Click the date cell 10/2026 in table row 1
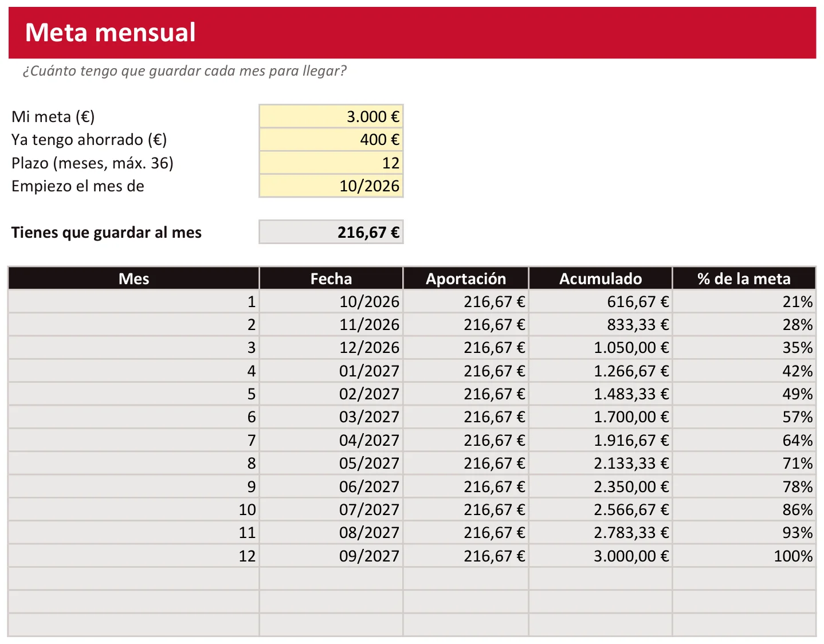This screenshot has width=824, height=644. coord(331,301)
